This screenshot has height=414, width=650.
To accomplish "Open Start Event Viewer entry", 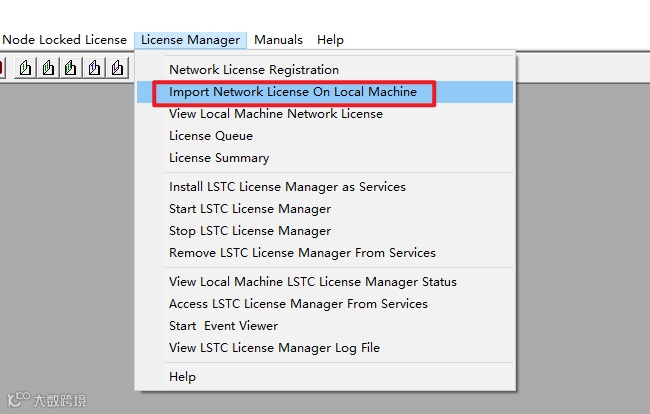I will [x=223, y=326].
